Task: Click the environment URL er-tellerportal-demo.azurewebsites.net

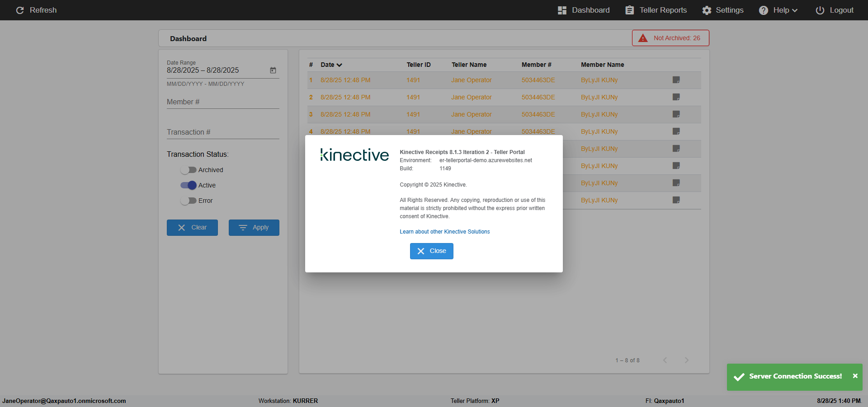Action: click(486, 160)
